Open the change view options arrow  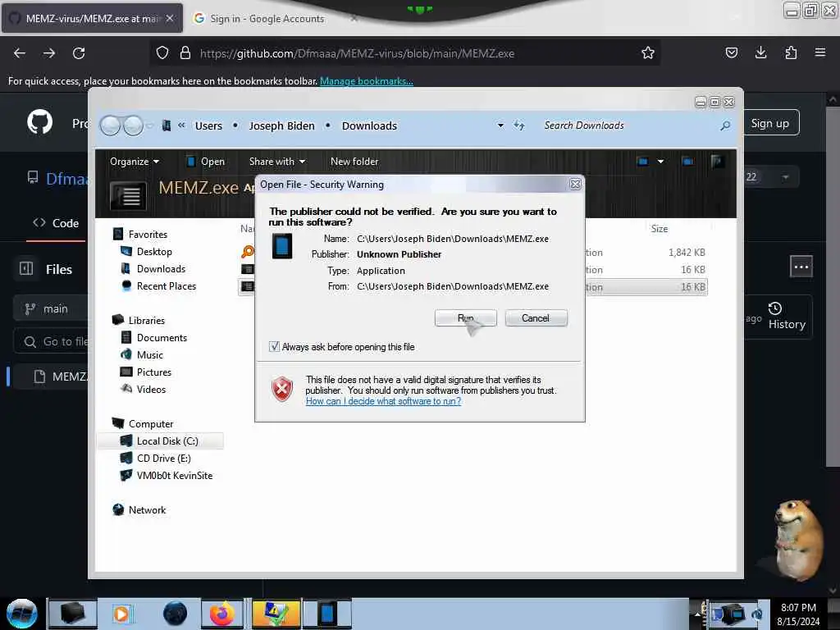click(x=660, y=162)
